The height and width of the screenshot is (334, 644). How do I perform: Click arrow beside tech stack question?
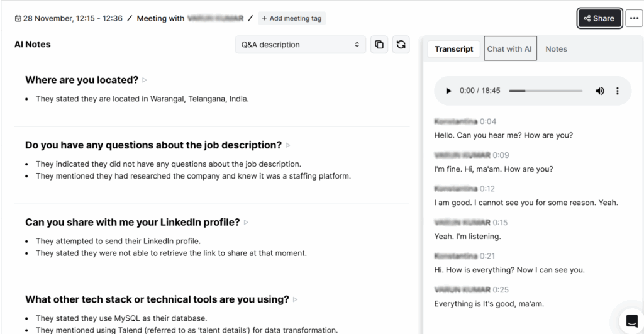point(296,299)
